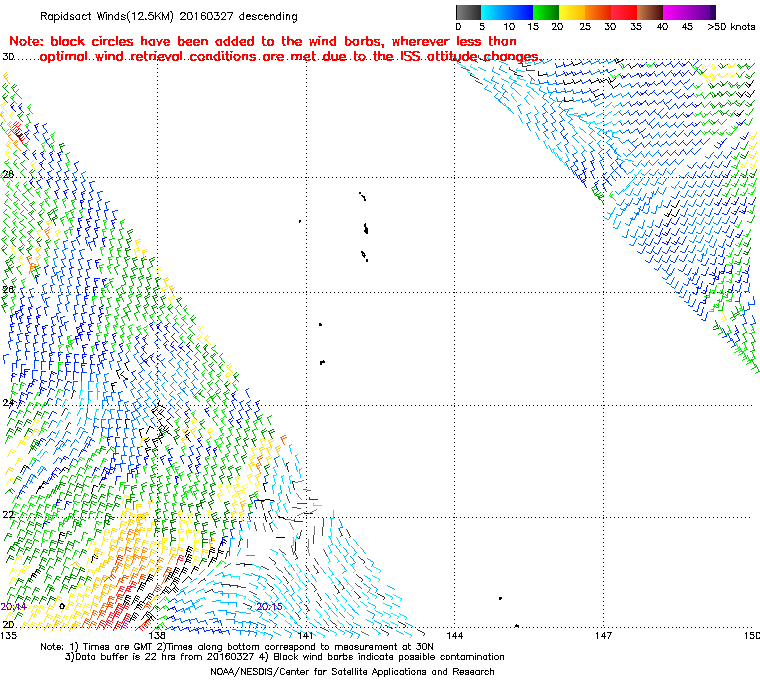
Task: Click the latitude label 22
Action: point(8,514)
